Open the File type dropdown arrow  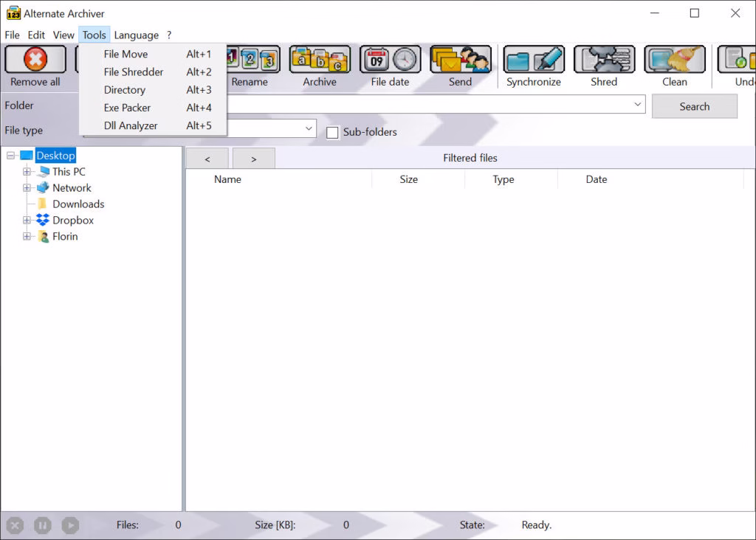[x=309, y=128]
